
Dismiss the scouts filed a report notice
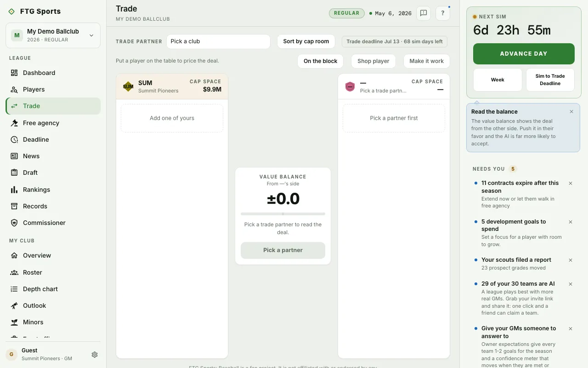point(571,260)
